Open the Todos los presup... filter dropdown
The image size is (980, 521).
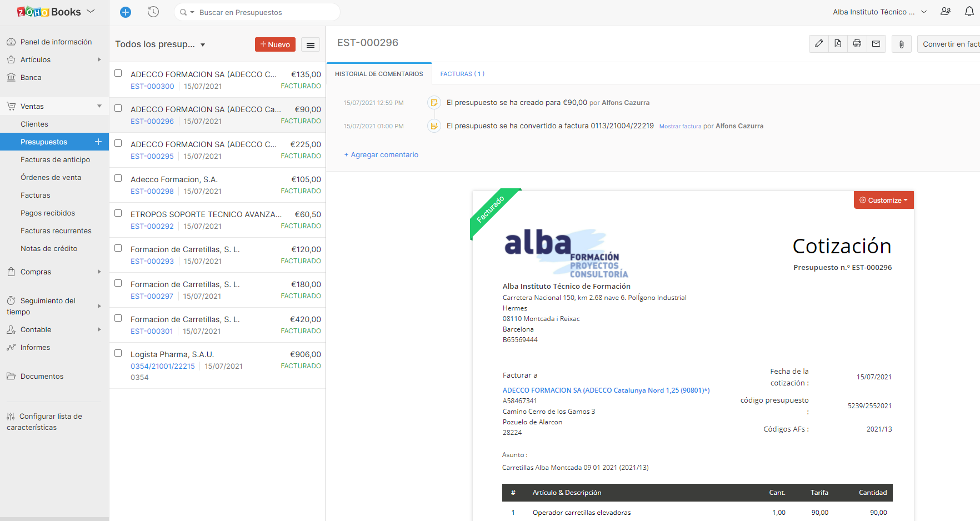click(x=160, y=44)
